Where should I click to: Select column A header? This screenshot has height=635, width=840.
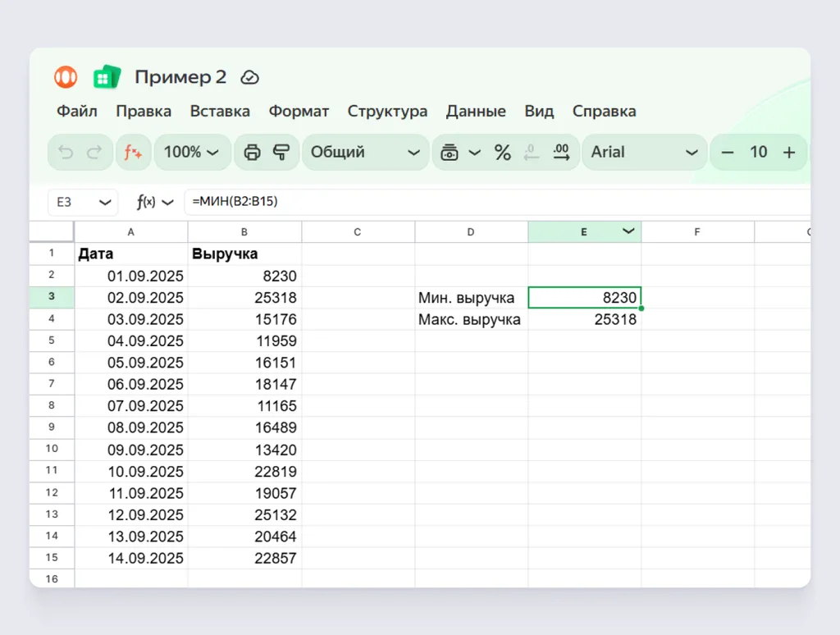point(130,232)
